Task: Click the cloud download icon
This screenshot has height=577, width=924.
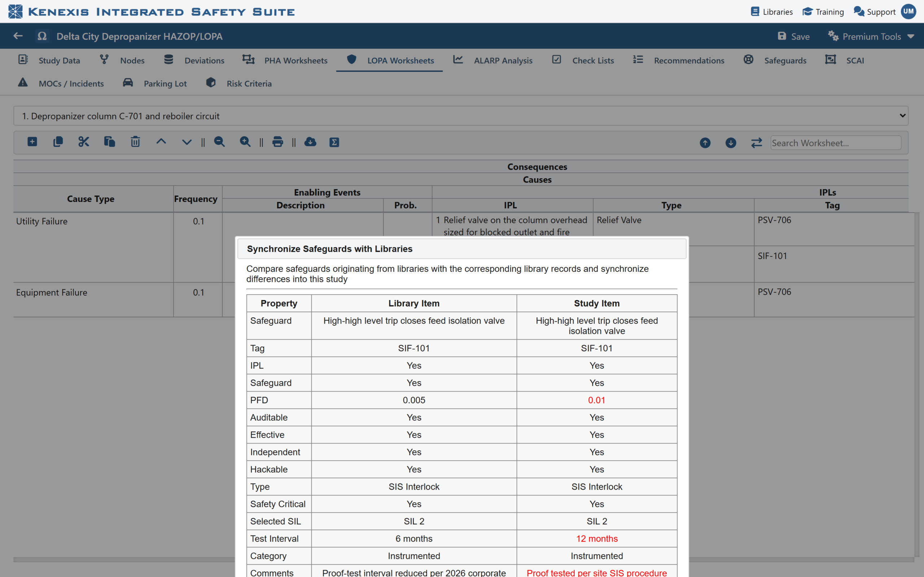Action: pyautogui.click(x=310, y=142)
